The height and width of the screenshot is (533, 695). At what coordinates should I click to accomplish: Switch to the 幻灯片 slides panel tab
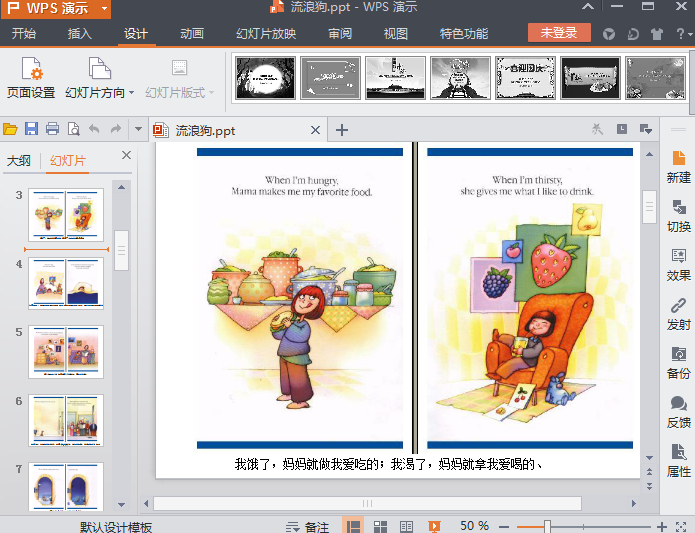(67, 160)
